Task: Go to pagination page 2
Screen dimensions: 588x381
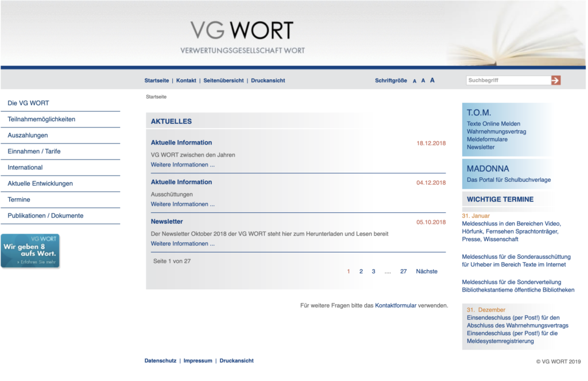Action: [x=361, y=271]
